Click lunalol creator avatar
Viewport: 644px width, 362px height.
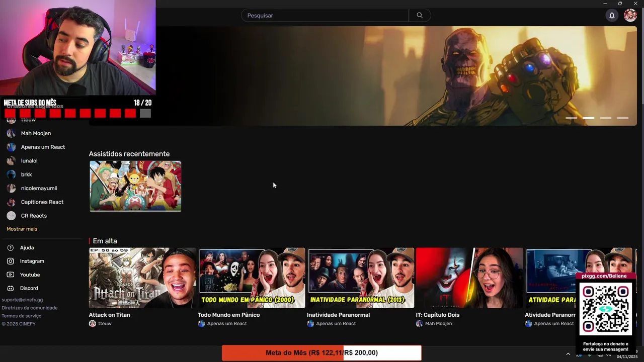pos(11,161)
